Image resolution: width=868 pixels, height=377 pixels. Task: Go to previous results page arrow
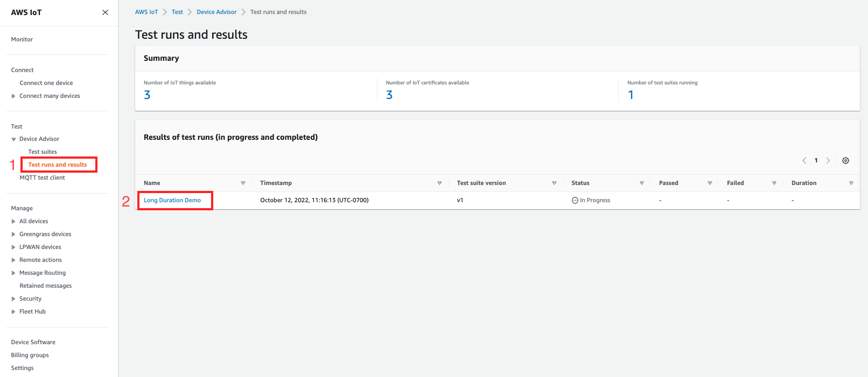point(804,161)
